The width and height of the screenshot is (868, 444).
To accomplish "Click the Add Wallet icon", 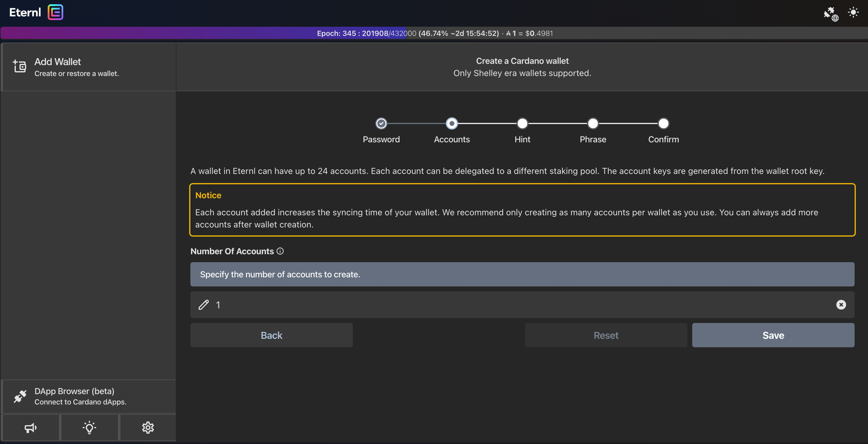I will coord(20,66).
